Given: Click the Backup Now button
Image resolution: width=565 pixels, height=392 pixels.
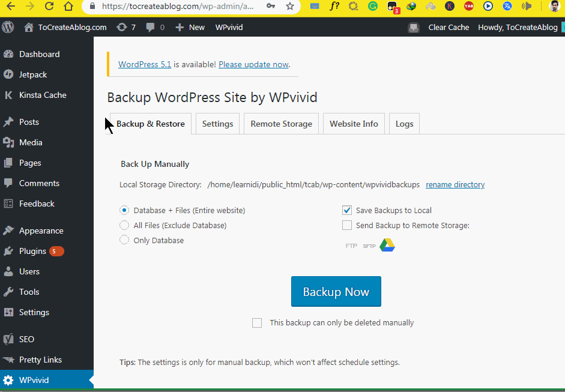Looking at the screenshot, I should pos(336,292).
